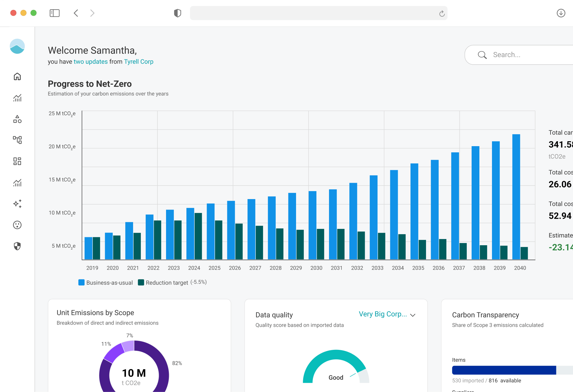Expand the Very Big Corp dropdown
Image resolution: width=573 pixels, height=392 pixels.
[x=387, y=314]
